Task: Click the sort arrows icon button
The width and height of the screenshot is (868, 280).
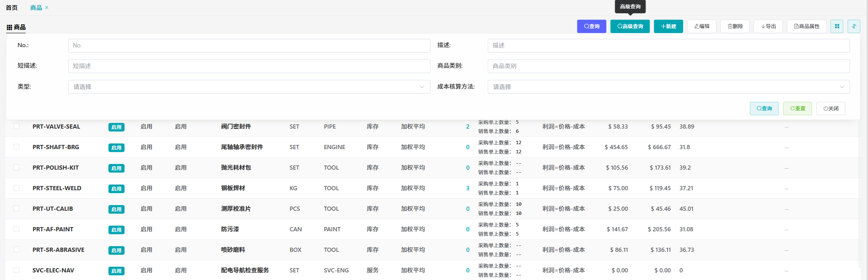Action: coord(854,26)
